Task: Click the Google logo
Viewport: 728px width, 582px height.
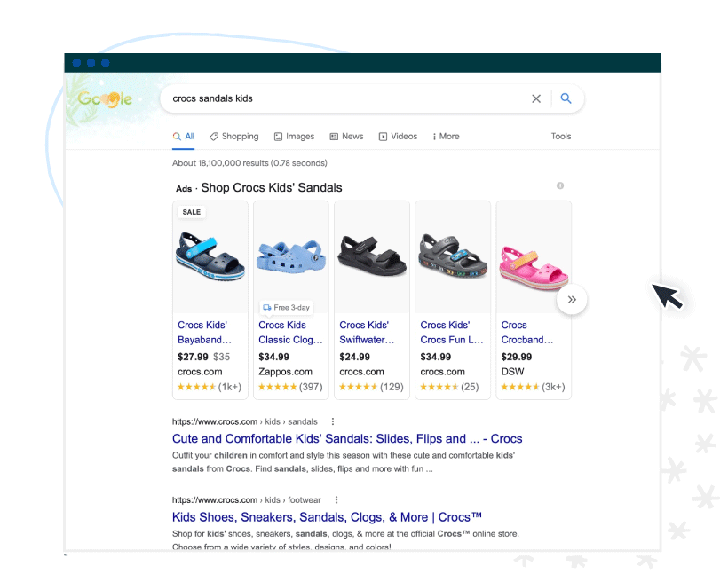Action: tap(105, 98)
